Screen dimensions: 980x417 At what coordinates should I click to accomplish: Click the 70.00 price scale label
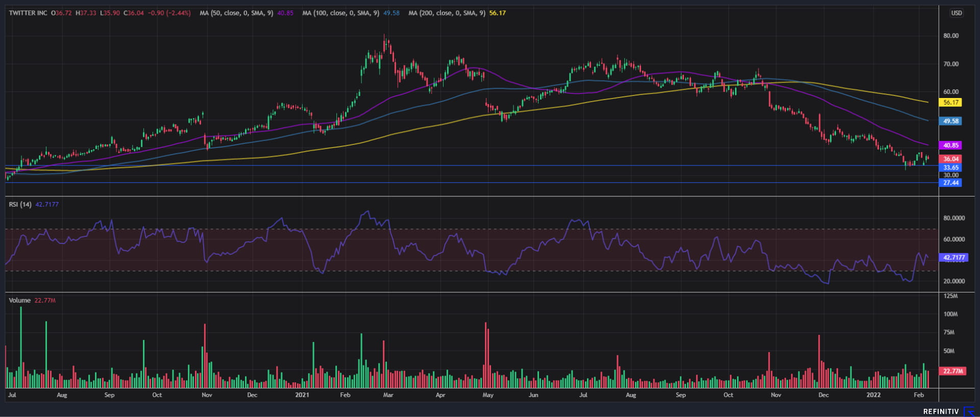(951, 64)
